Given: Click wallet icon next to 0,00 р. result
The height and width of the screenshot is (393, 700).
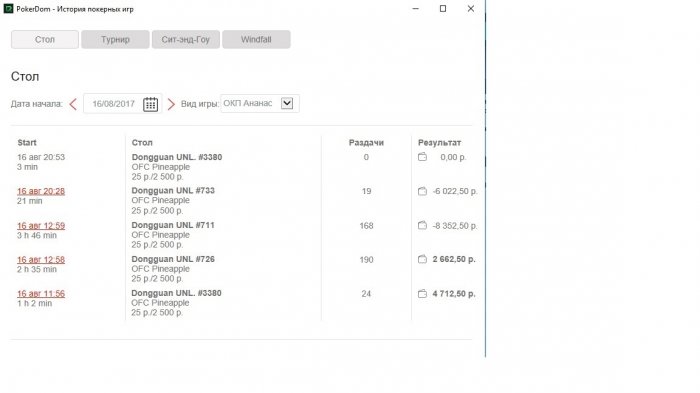Looking at the screenshot, I should click(422, 157).
